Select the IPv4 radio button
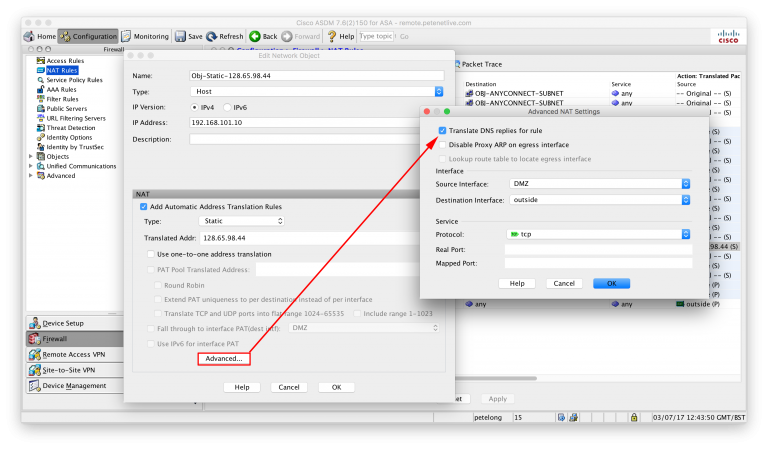This screenshot has width=768, height=449. click(194, 107)
